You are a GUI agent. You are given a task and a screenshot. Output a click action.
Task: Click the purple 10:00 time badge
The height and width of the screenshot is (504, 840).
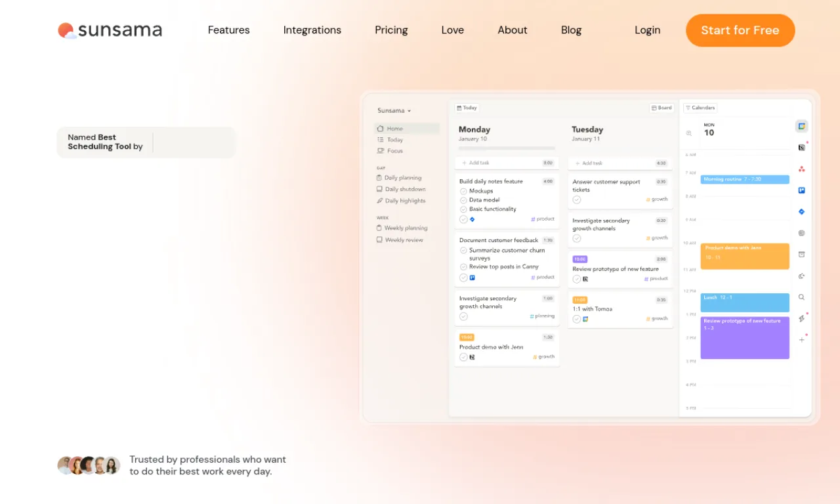580,259
